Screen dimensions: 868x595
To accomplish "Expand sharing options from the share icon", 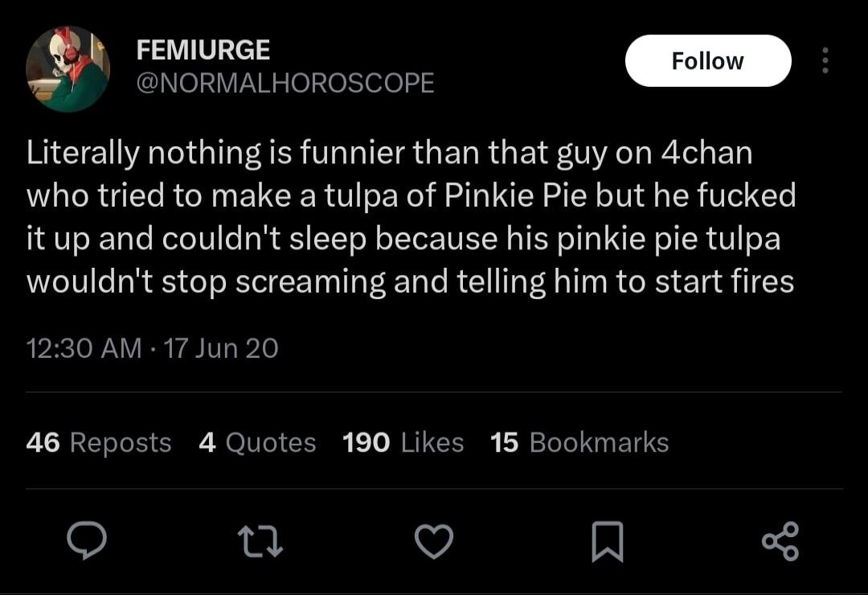I will [x=780, y=541].
